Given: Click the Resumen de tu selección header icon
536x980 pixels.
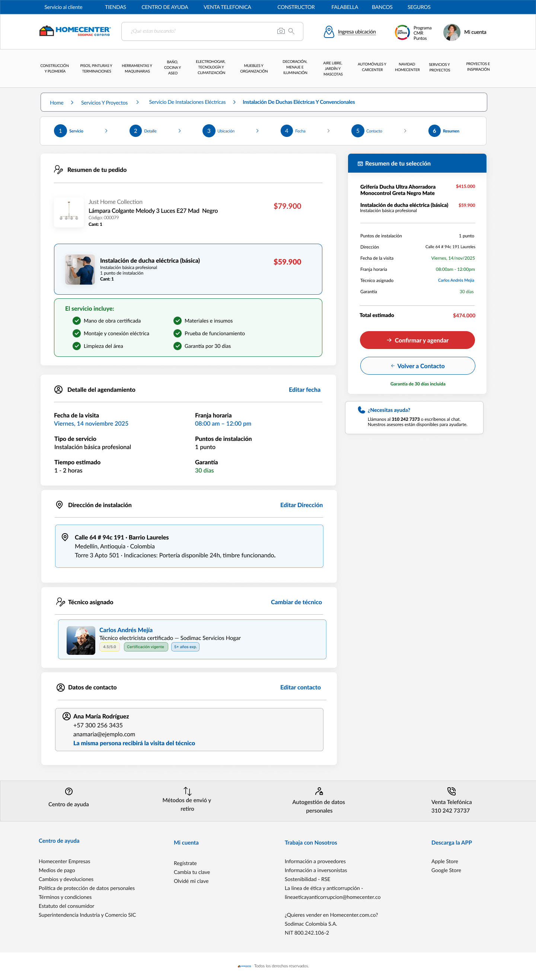Looking at the screenshot, I should click(x=360, y=164).
